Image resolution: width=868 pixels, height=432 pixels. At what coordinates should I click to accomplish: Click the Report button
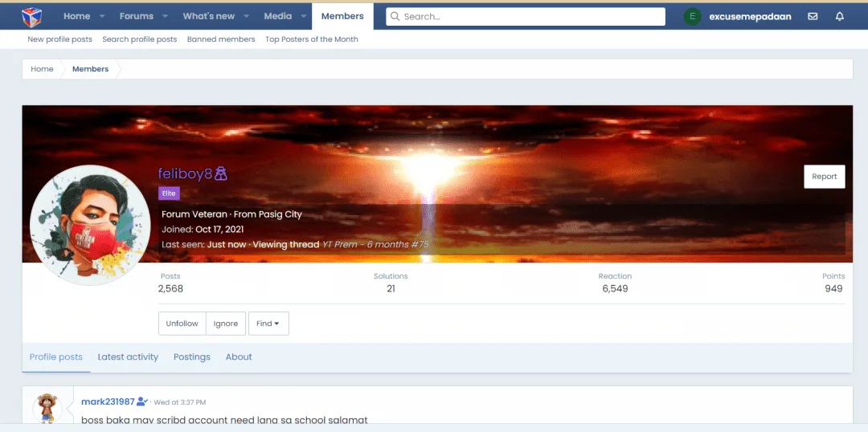coord(825,177)
